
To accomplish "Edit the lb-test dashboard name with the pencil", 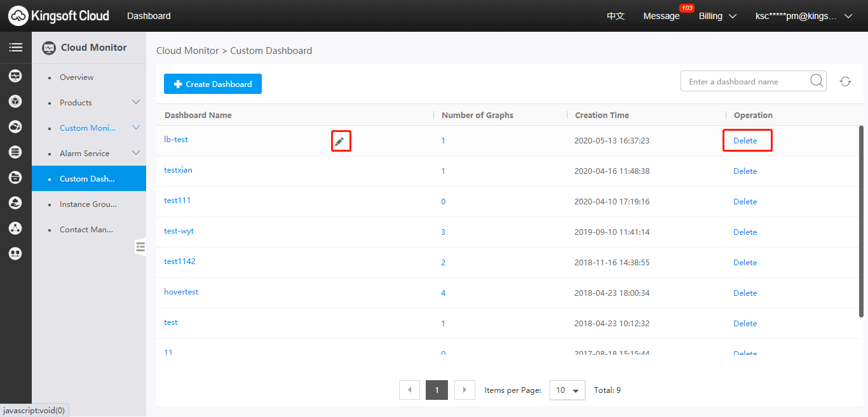I will click(340, 141).
